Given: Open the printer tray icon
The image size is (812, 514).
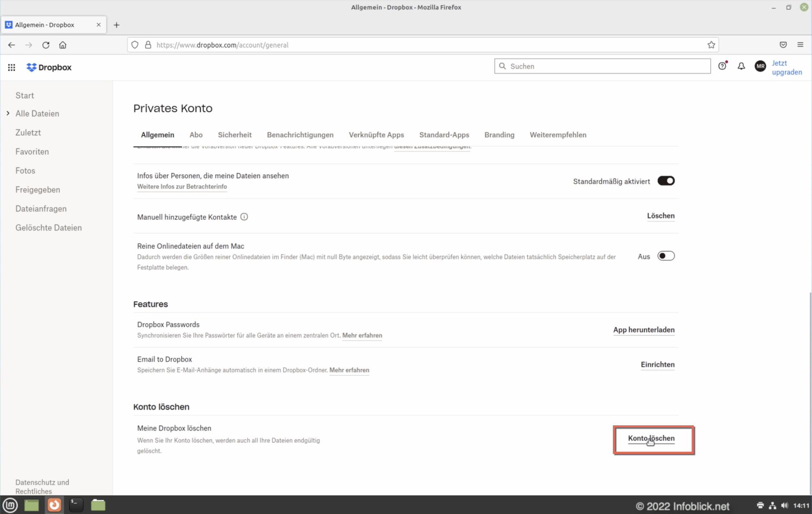Looking at the screenshot, I should pos(760,505).
